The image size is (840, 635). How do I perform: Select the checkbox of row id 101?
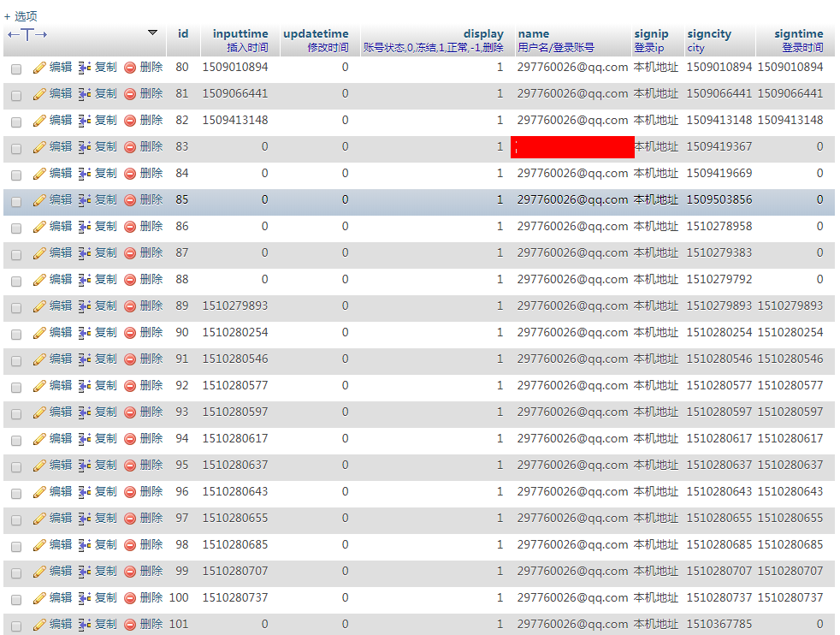[16, 626]
